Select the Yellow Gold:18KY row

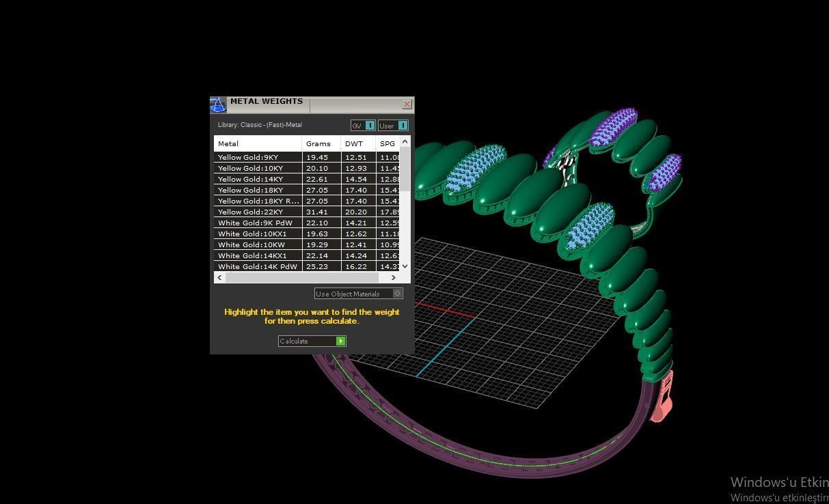tap(307, 190)
